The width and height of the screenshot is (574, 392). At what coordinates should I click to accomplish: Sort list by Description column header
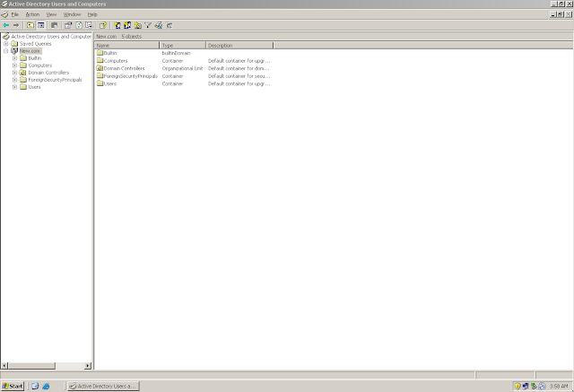coord(239,46)
